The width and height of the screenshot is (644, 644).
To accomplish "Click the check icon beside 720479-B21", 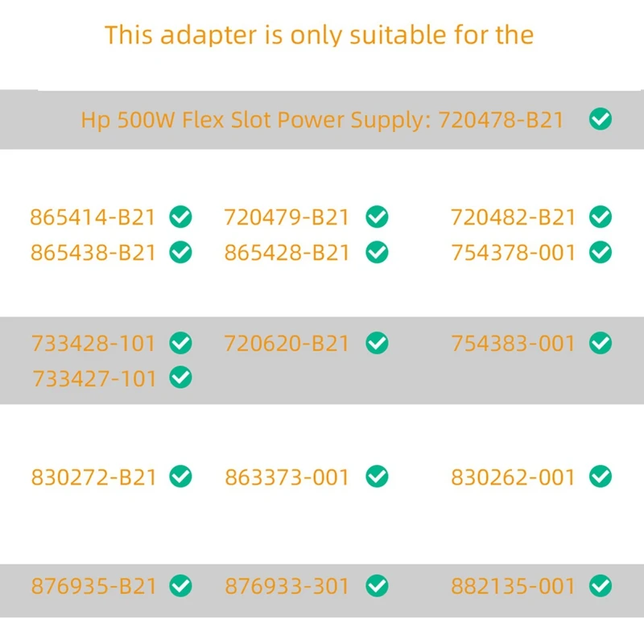I will tap(377, 217).
